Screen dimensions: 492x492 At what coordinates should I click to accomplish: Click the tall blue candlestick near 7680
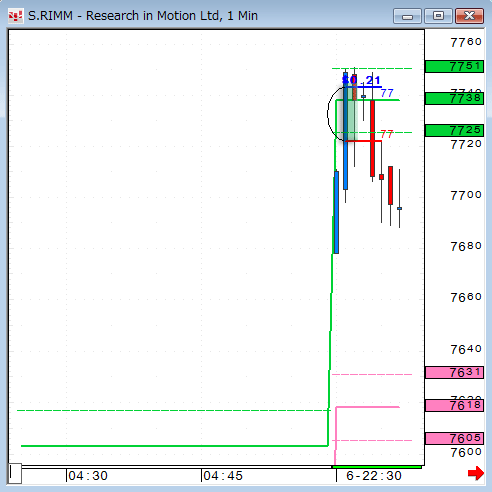point(336,212)
